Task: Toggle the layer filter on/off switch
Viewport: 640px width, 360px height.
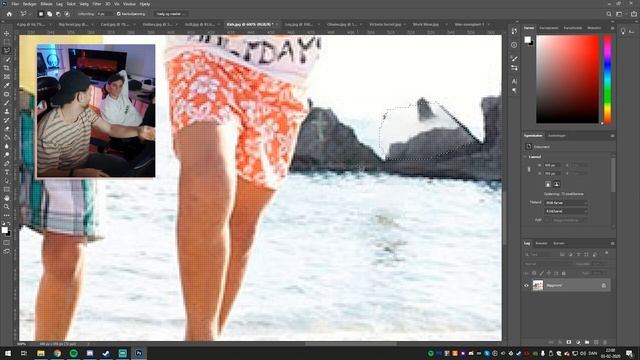Action: [x=607, y=254]
